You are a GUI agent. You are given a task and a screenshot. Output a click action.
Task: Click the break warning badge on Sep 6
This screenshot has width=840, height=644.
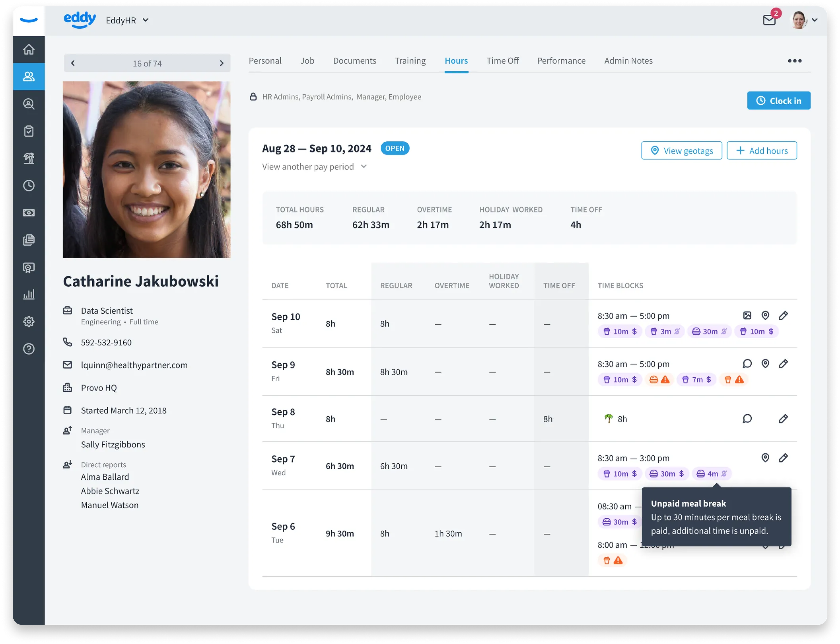pyautogui.click(x=612, y=560)
